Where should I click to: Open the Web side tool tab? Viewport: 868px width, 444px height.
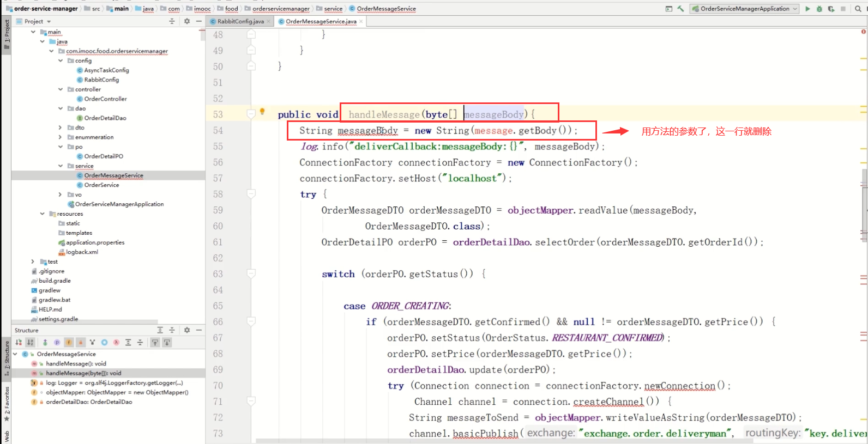[7, 436]
